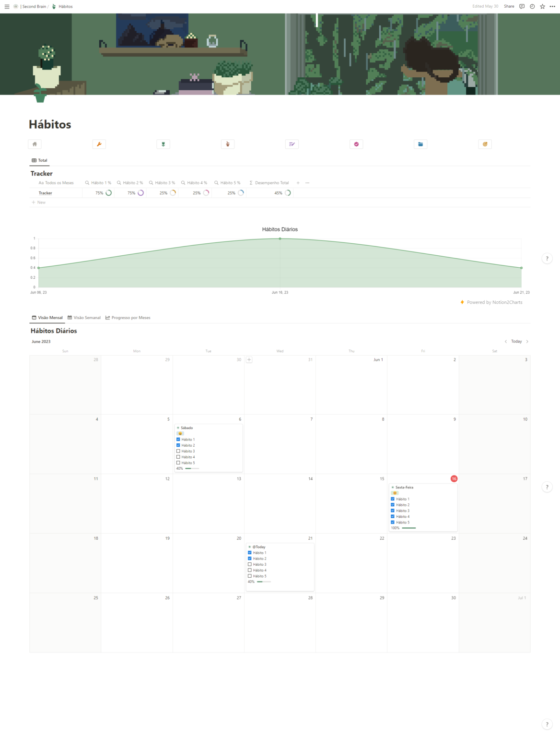Image resolution: width=560 pixels, height=737 pixels.
Task: Open Powered by Notion2Charts link
Action: click(x=491, y=302)
